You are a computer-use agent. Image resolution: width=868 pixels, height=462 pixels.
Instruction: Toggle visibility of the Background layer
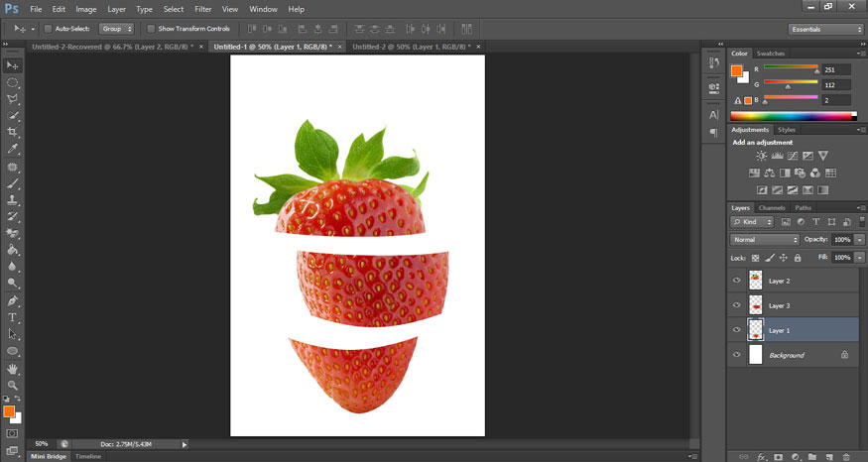tap(736, 355)
